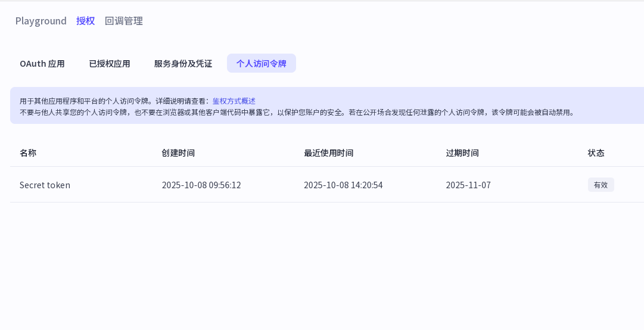Open the Playground tab
The width and height of the screenshot is (644, 330).
(41, 21)
